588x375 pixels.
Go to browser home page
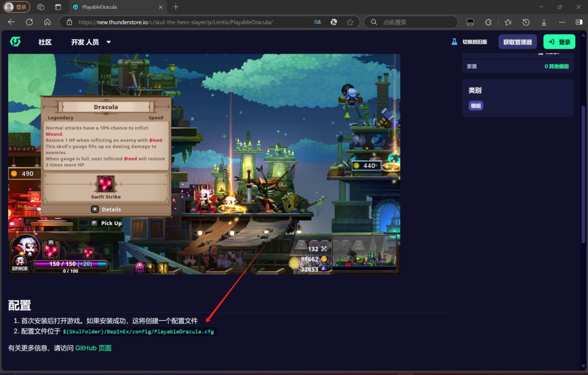pyautogui.click(x=47, y=22)
